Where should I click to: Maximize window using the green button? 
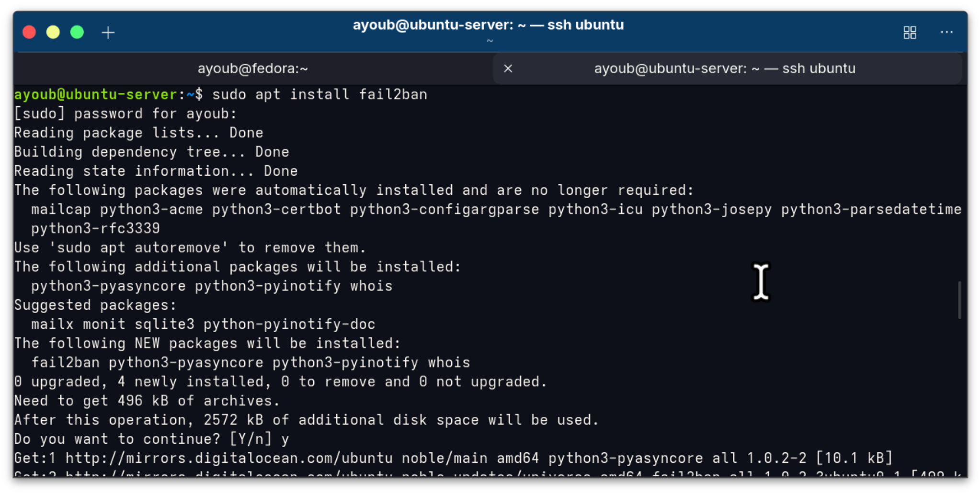click(77, 32)
